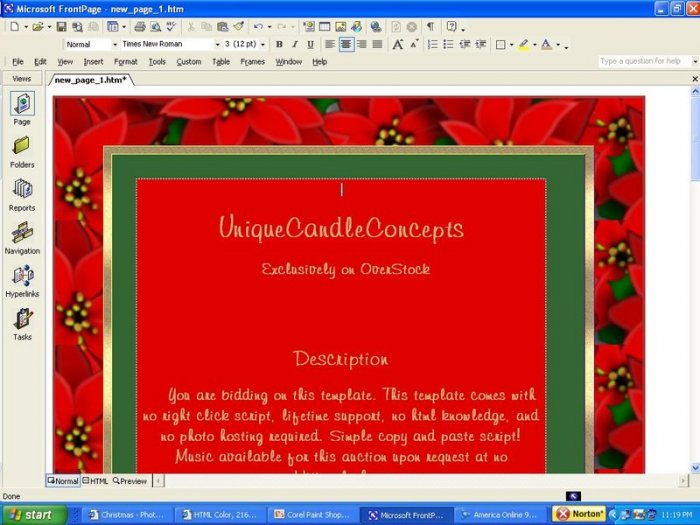Switch to the Preview tab
Viewport: 700px width, 525px height.
pos(130,481)
